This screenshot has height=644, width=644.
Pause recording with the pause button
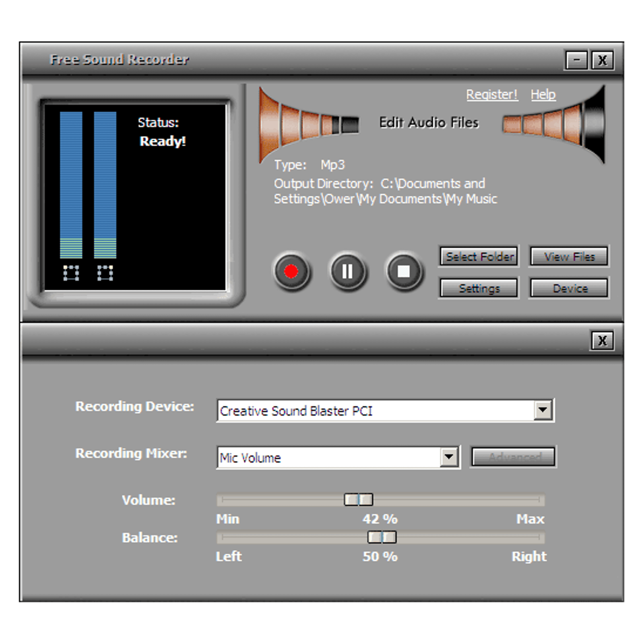(x=347, y=272)
